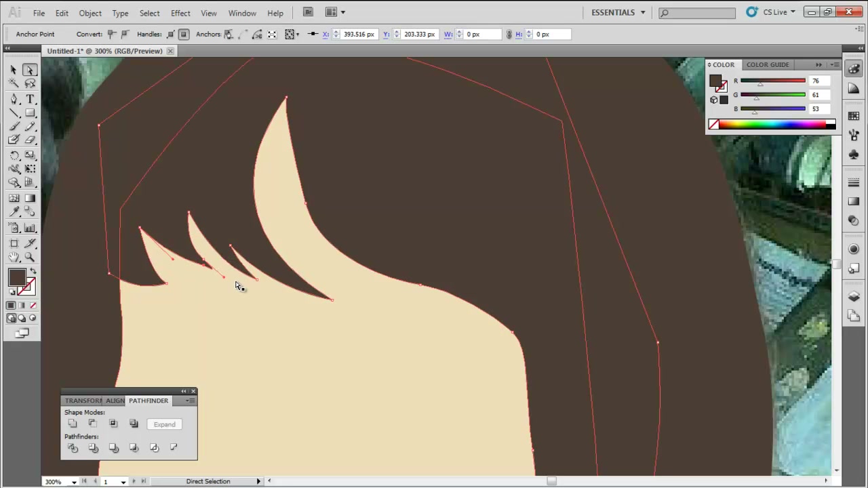Viewport: 868px width, 488px height.
Task: Open the status bar Direct Selection flyout arrow
Action: click(x=258, y=481)
